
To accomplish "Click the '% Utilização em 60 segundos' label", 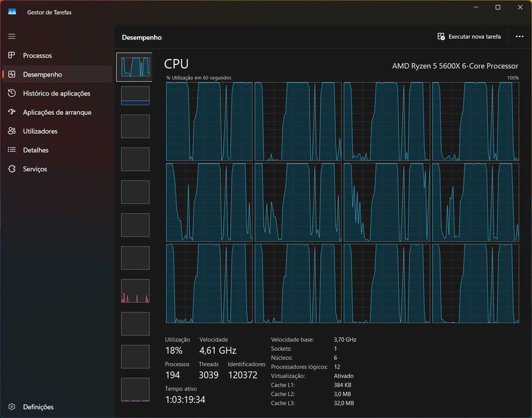I will pyautogui.click(x=199, y=78).
